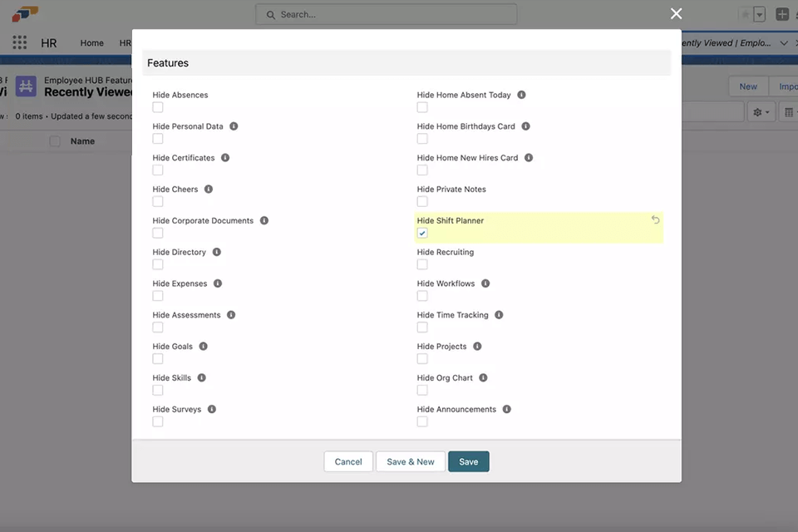Check the Hide Expenses checkbox
The image size is (798, 532).
click(158, 296)
